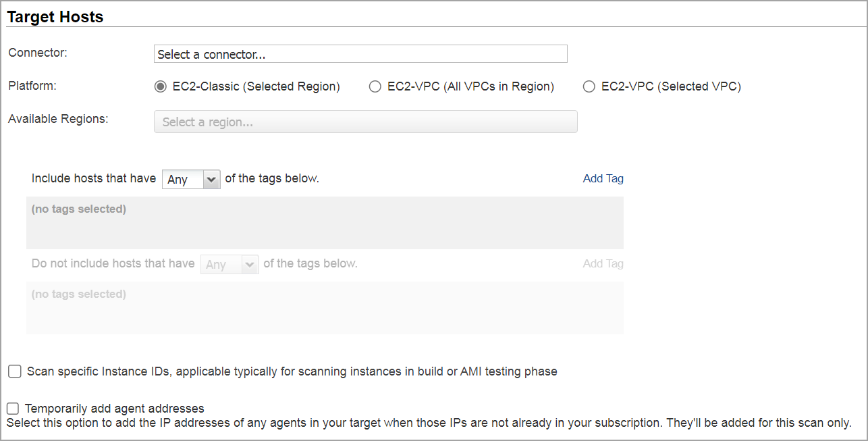Click the second (no tags selected) panel

325,307
